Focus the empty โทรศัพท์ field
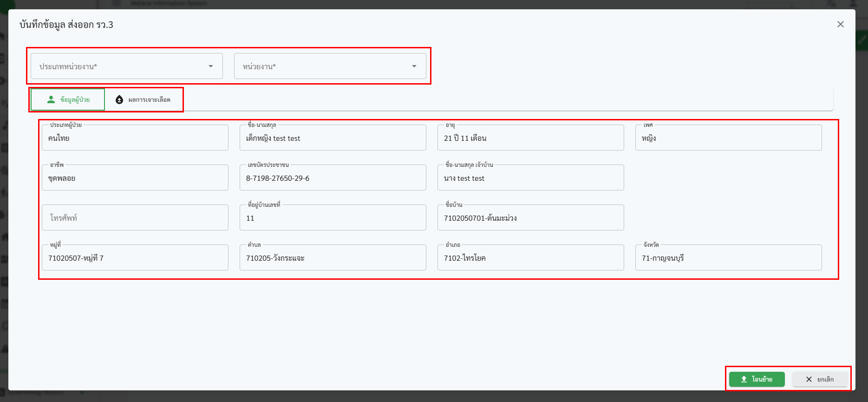Image resolution: width=868 pixels, height=402 pixels. (135, 217)
